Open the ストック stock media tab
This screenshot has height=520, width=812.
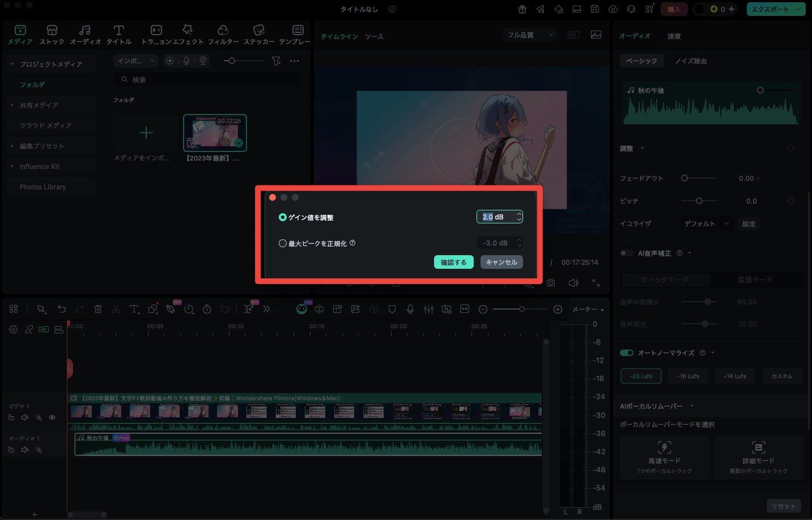pos(52,35)
